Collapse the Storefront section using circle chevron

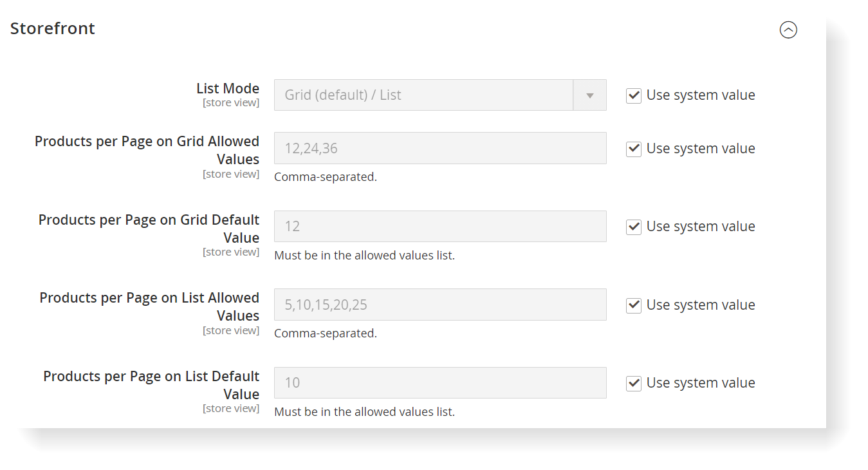[788, 30]
